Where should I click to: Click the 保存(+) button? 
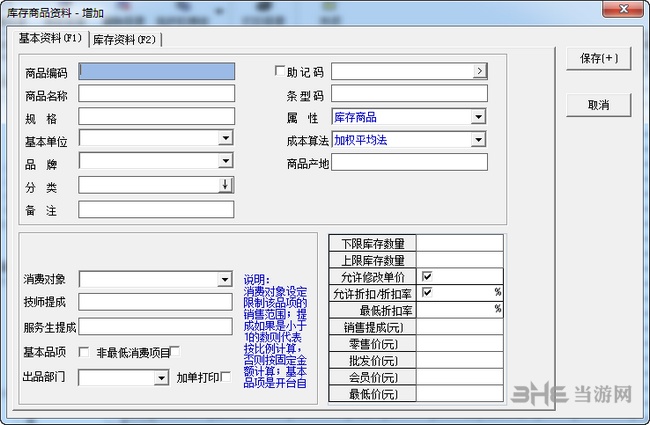(x=599, y=58)
